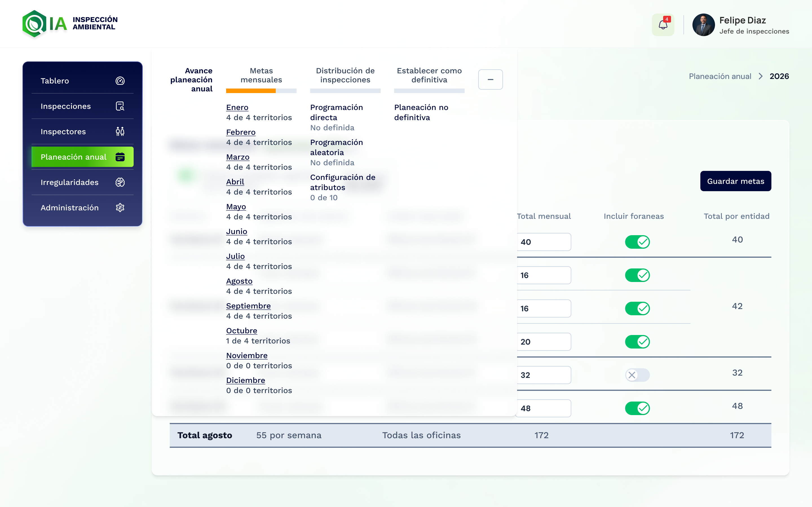Disable foraneas toggle in the 40 row
812x507 pixels.
click(x=637, y=242)
